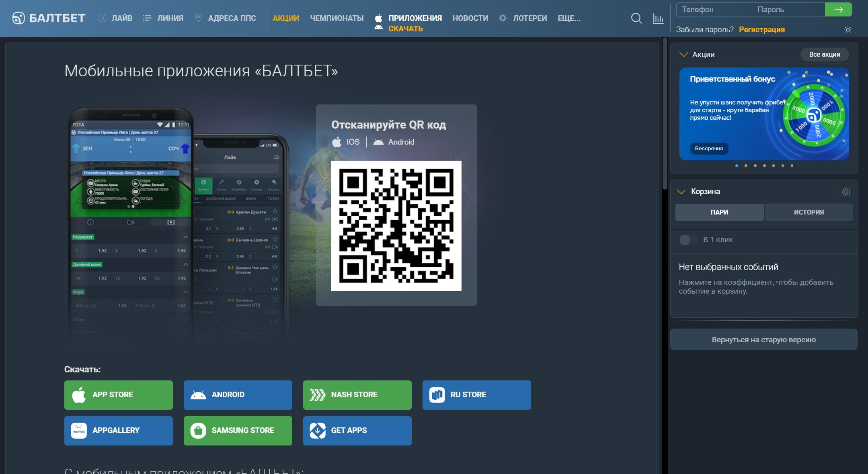
Task: Go to ЛИНИЯ section
Action: point(163,18)
